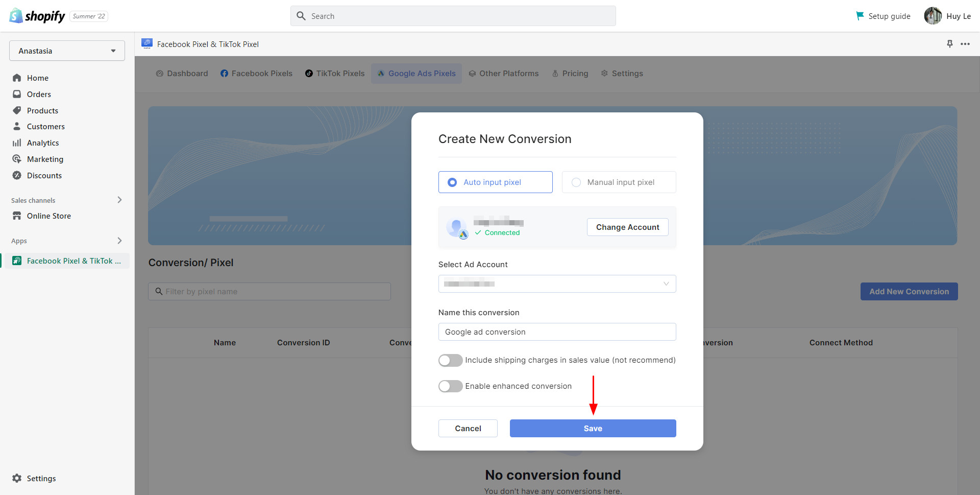Switch to the app Settings tab
This screenshot has width=980, height=495.
[x=622, y=73]
